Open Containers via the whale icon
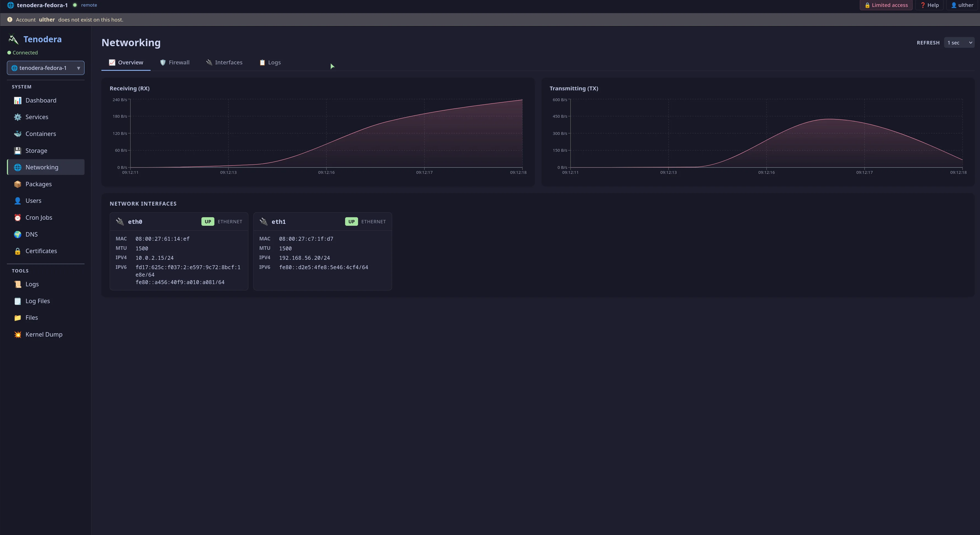Viewport: 980px width, 535px height. coord(17,134)
